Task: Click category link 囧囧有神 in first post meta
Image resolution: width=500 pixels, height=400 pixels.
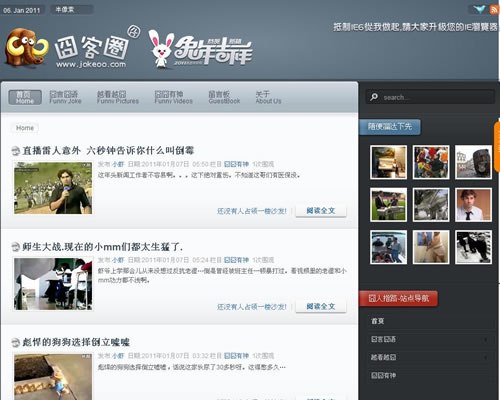Action: tap(236, 164)
